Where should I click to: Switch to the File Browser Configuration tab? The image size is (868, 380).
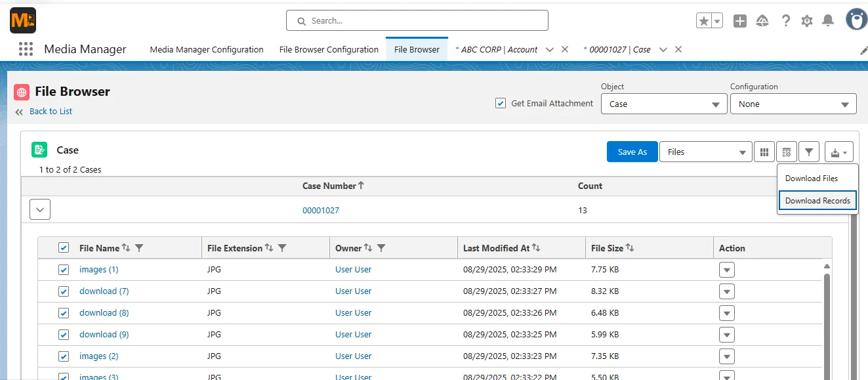click(329, 49)
